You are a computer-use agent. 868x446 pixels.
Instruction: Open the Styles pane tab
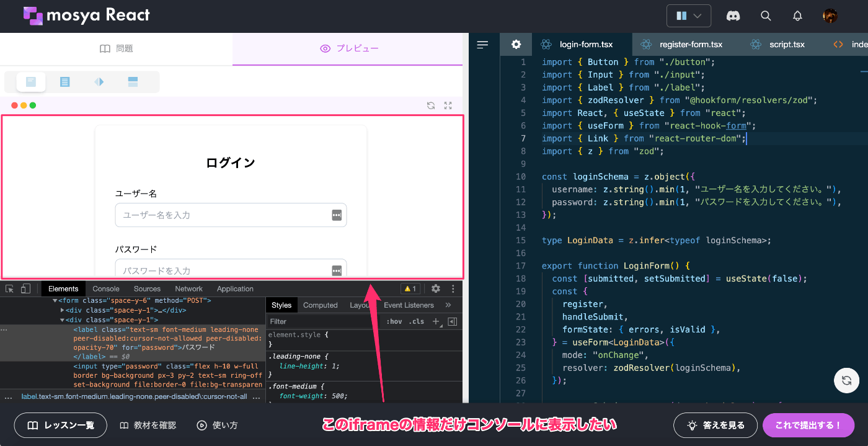(281, 305)
